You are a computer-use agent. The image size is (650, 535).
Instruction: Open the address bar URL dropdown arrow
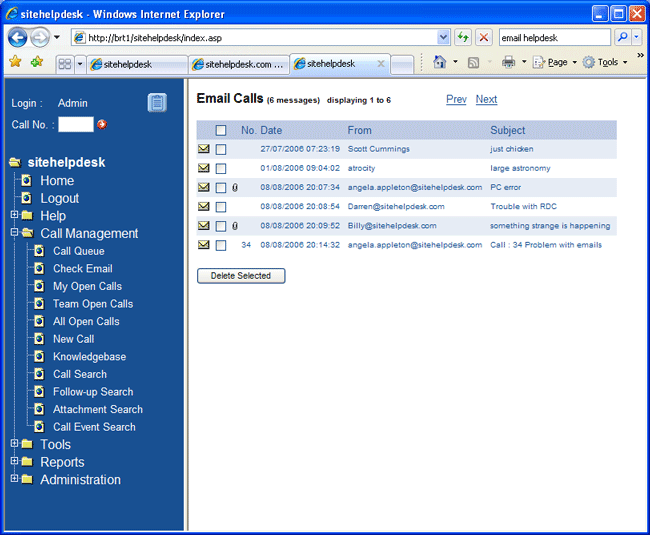[443, 37]
